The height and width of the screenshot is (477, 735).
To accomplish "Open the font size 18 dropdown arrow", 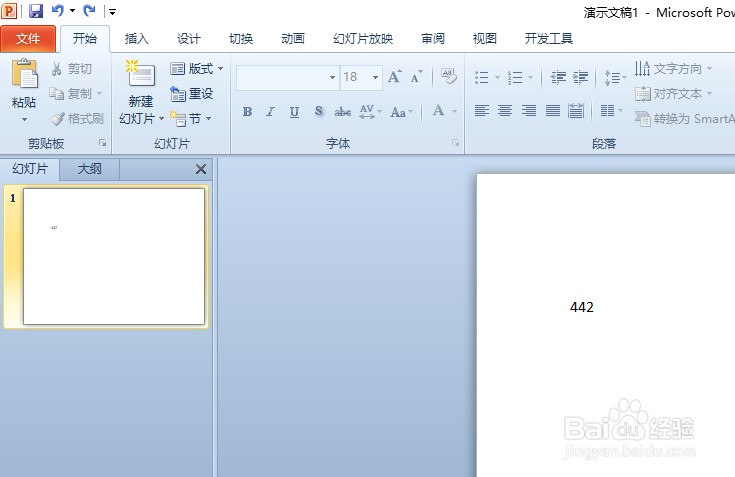I will pyautogui.click(x=375, y=77).
